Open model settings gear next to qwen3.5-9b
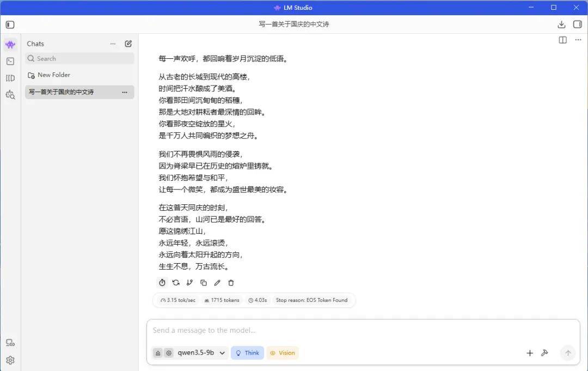Screen dimensions: 588x371 click(x=169, y=353)
